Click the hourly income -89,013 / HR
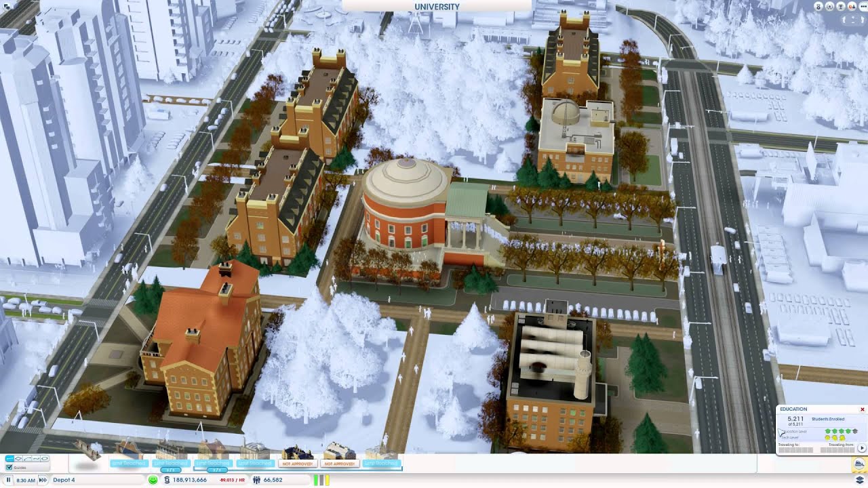Image resolution: width=868 pixels, height=488 pixels. 232,480
